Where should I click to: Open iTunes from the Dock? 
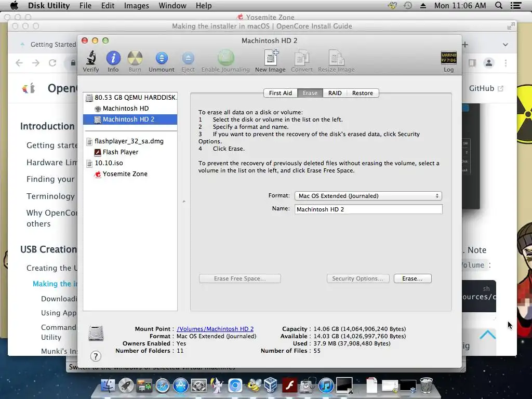click(326, 386)
